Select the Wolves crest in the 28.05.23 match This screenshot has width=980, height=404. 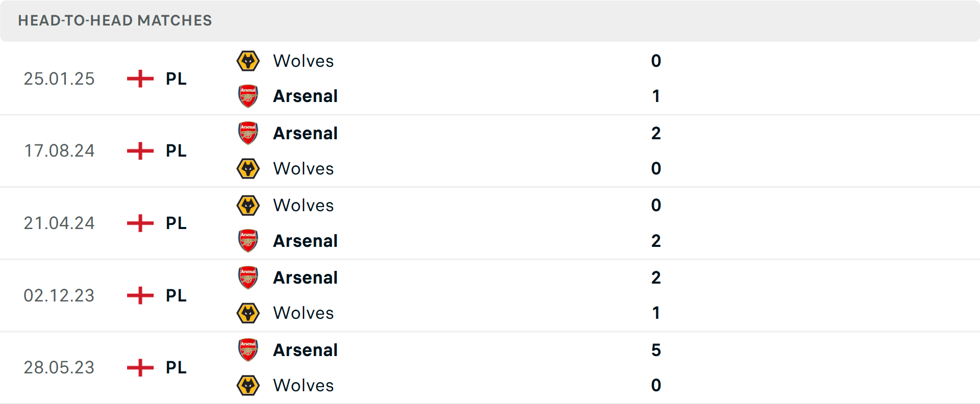click(x=248, y=386)
